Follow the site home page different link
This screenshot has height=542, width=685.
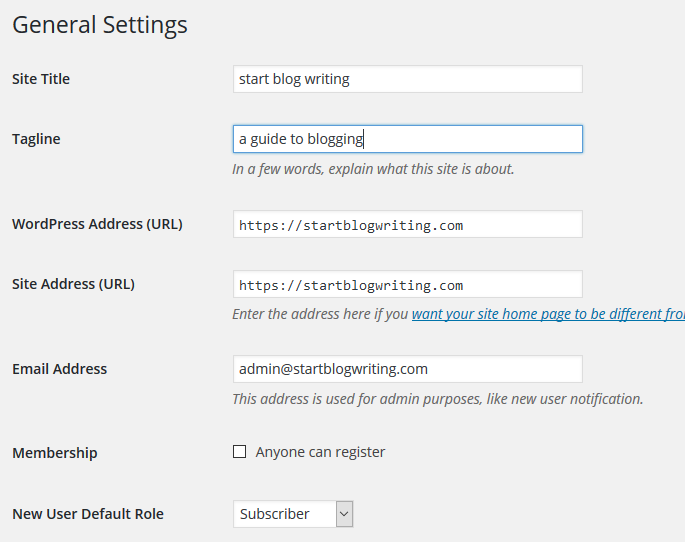click(548, 314)
